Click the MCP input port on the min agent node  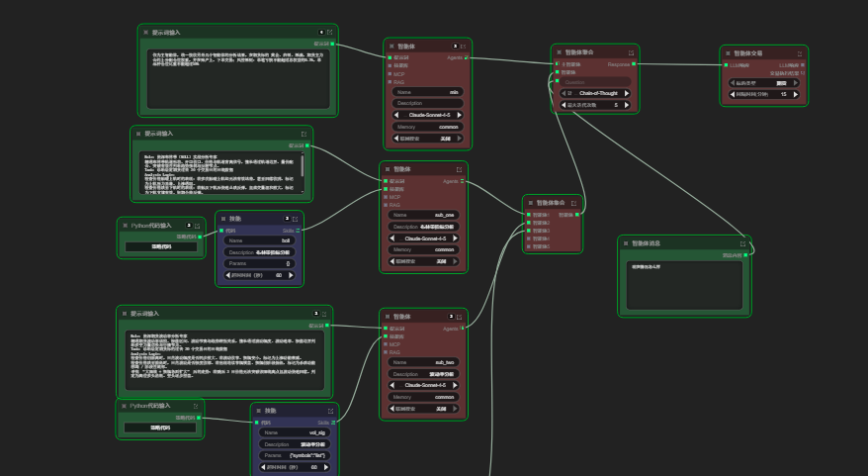391,74
